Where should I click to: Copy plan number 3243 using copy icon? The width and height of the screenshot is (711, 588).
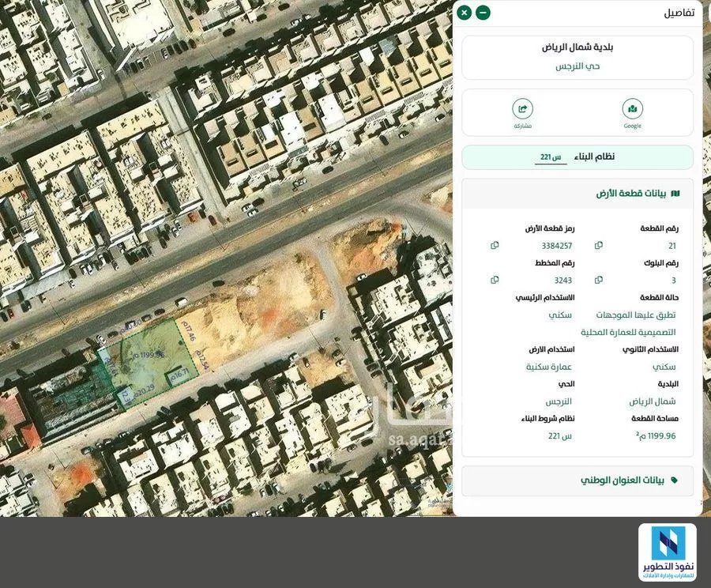494,279
